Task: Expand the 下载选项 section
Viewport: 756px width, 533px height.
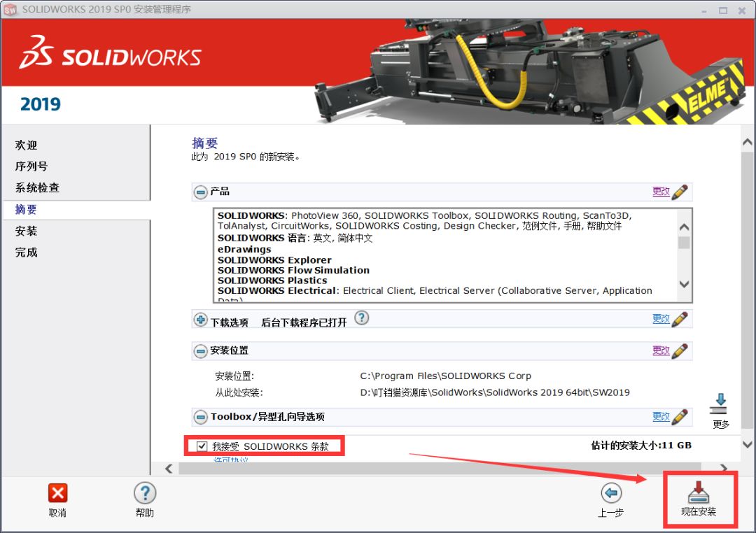Action: (201, 320)
